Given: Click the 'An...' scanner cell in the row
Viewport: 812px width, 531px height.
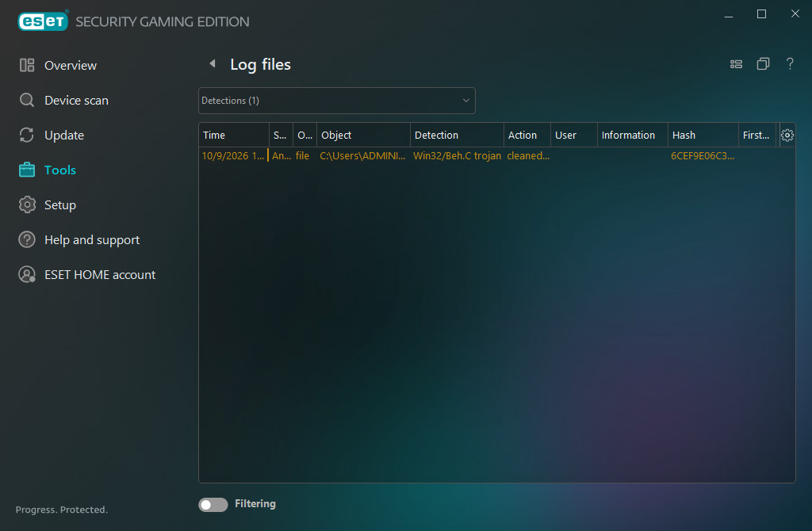Looking at the screenshot, I should point(282,156).
